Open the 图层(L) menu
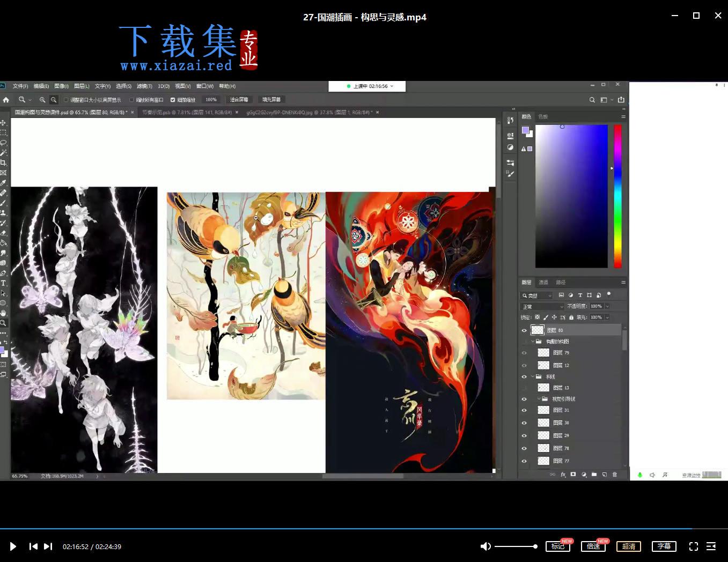The image size is (728, 562). (x=82, y=86)
